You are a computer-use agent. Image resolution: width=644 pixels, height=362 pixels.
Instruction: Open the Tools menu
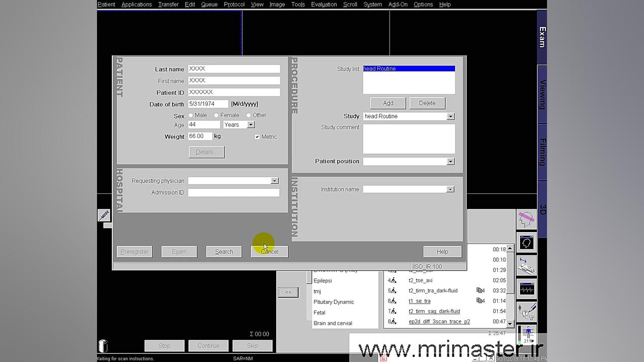pyautogui.click(x=298, y=5)
